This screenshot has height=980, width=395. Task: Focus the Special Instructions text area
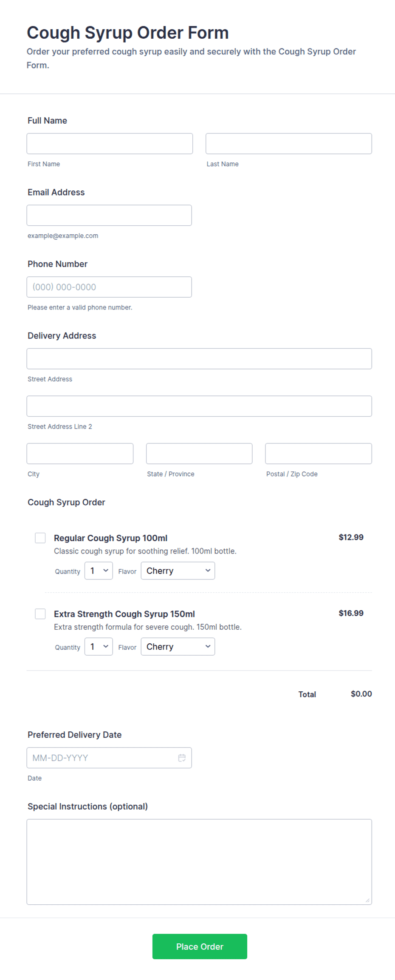tap(199, 862)
